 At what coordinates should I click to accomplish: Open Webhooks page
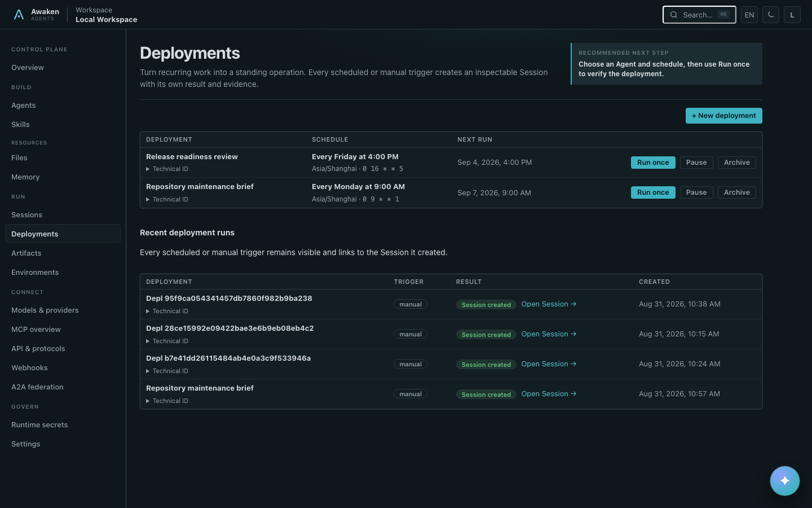point(63,367)
